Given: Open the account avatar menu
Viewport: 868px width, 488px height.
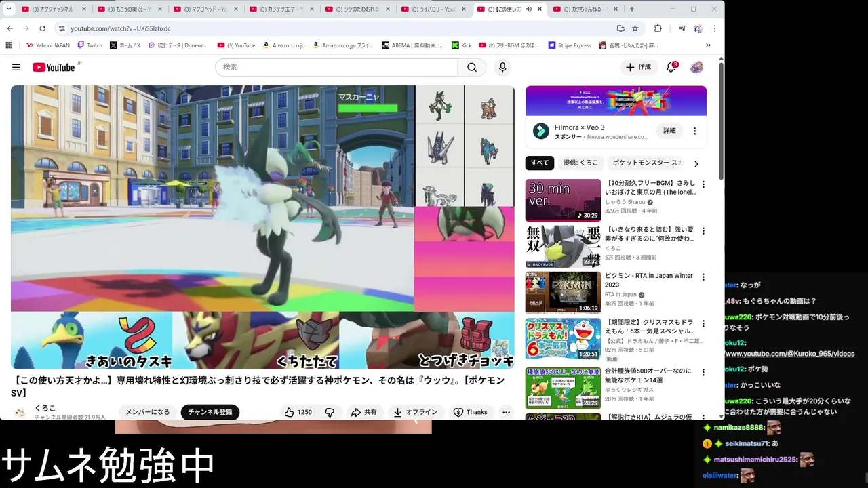Looking at the screenshot, I should click(x=696, y=67).
